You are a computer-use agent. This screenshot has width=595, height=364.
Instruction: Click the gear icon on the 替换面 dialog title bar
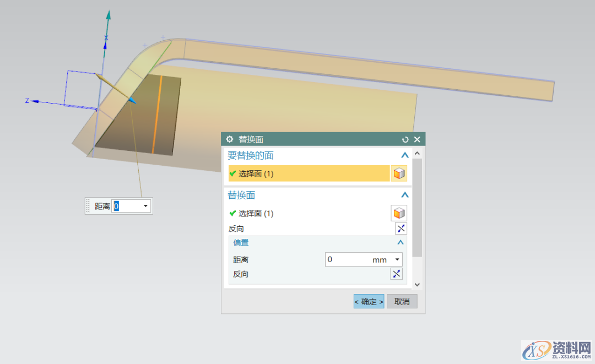[229, 139]
